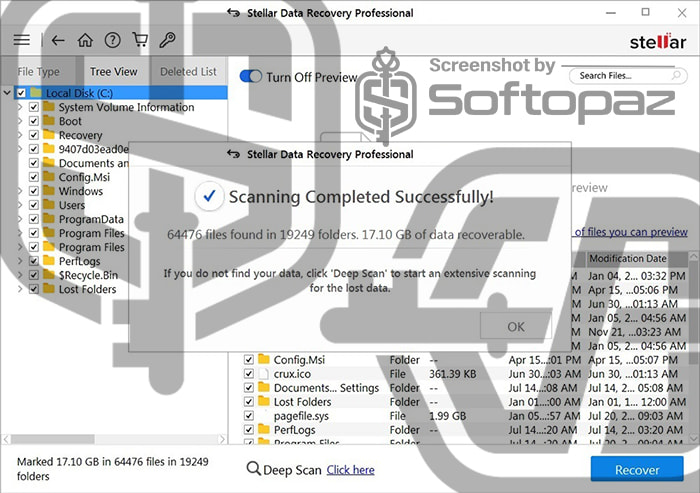Select the Documents an... tree item
The width and height of the screenshot is (700, 493).
click(x=93, y=163)
